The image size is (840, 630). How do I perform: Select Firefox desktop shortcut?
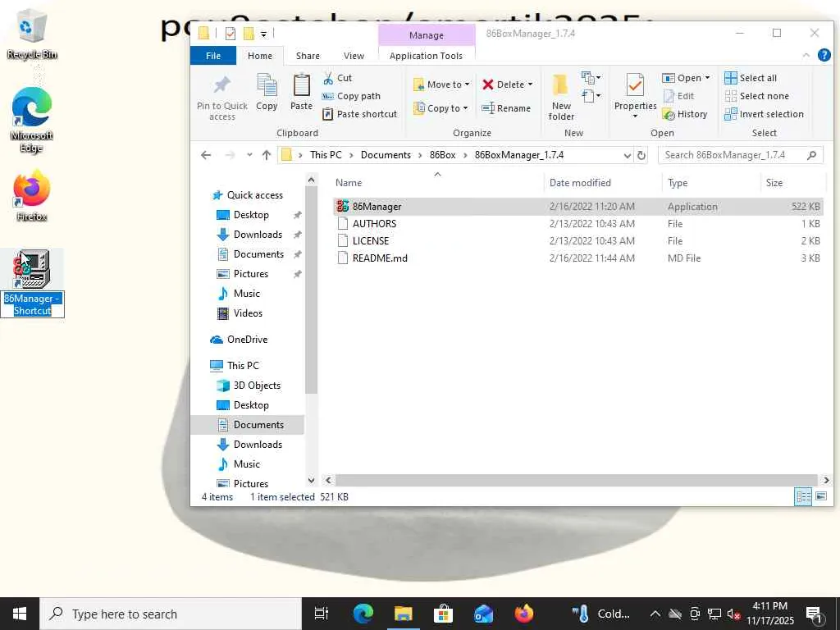coord(31,195)
